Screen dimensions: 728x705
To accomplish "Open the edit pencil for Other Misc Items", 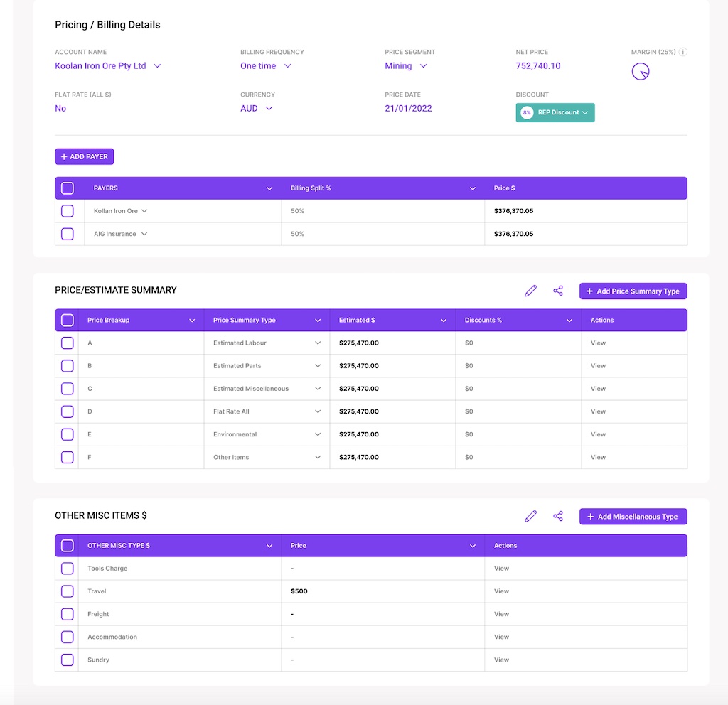I will (530, 516).
